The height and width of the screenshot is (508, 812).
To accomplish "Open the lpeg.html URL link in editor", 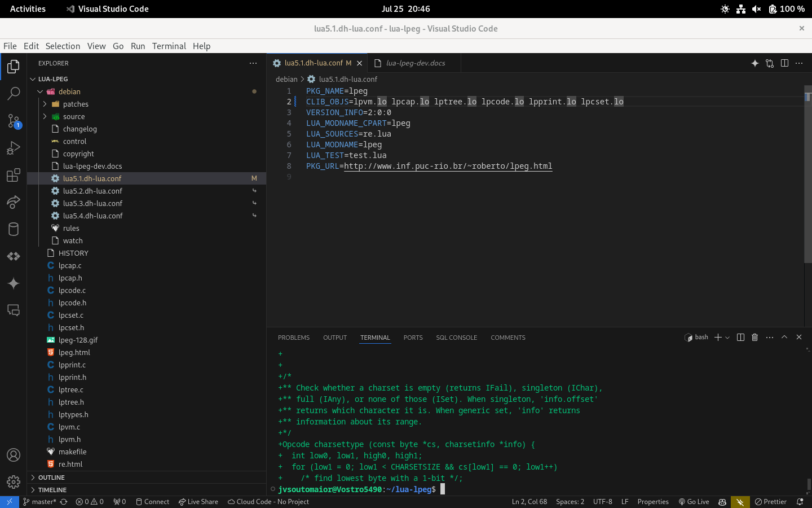I will [448, 166].
